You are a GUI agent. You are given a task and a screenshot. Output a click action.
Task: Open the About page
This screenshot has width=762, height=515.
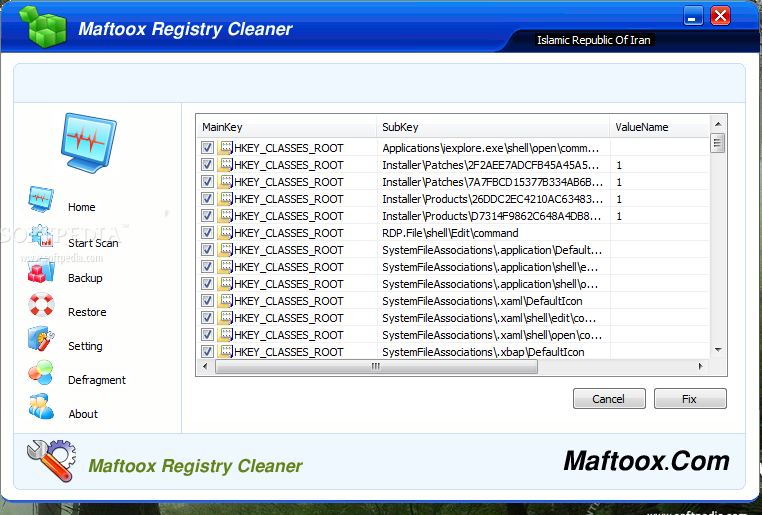83,414
